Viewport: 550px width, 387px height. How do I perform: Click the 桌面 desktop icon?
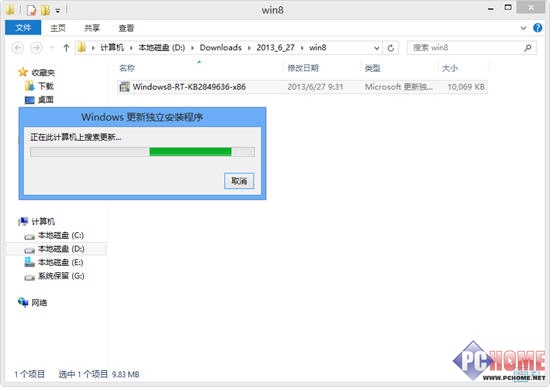(x=30, y=100)
